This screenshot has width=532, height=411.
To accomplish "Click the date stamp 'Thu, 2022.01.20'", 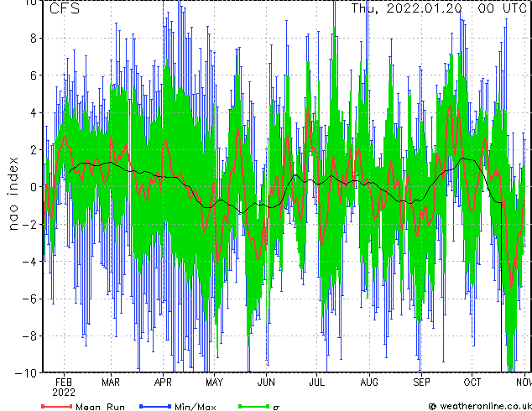I will coord(406,8).
